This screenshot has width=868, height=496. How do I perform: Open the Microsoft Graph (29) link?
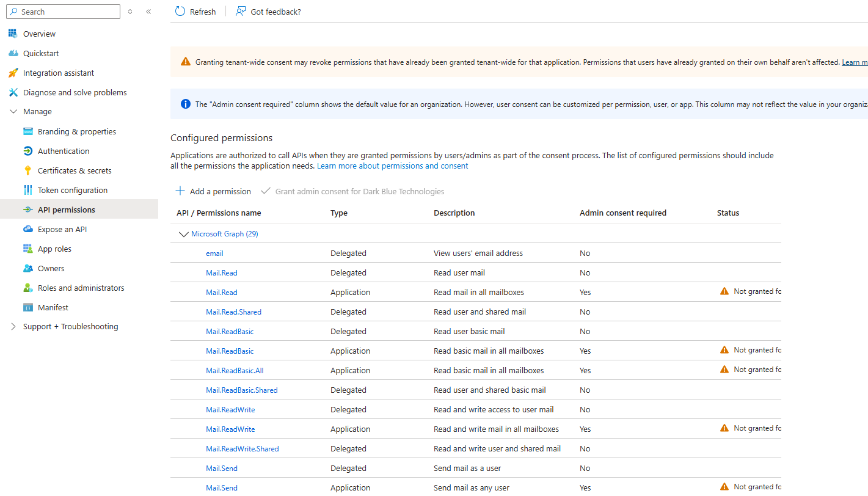point(225,234)
